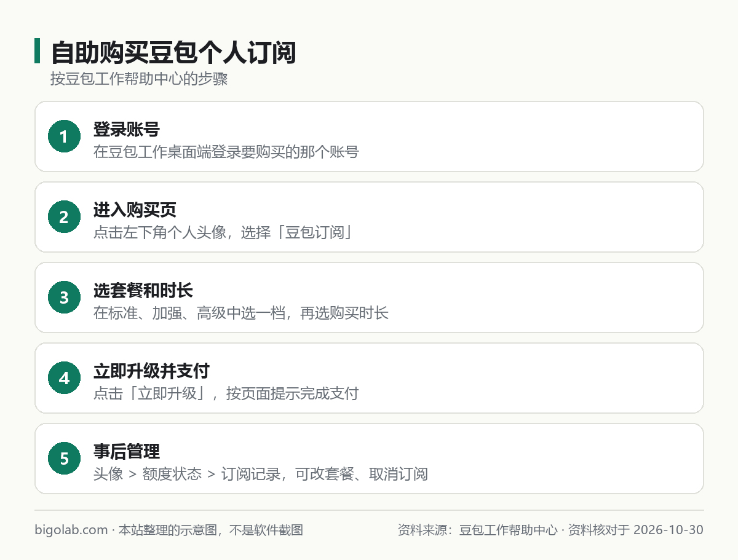Click the step heading 选套餐和时长

click(143, 290)
